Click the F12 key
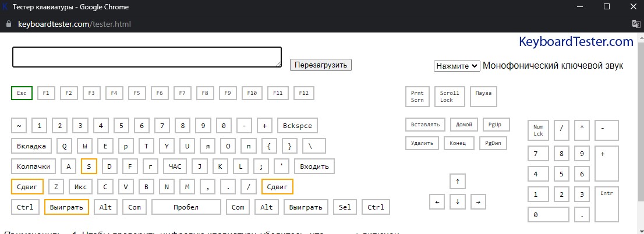Image resolution: width=644 pixels, height=234 pixels. click(303, 93)
